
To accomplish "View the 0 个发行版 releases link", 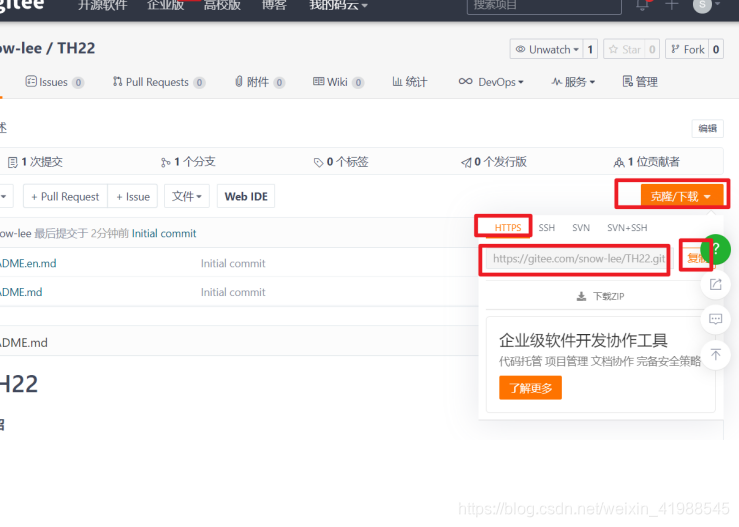I will 493,162.
